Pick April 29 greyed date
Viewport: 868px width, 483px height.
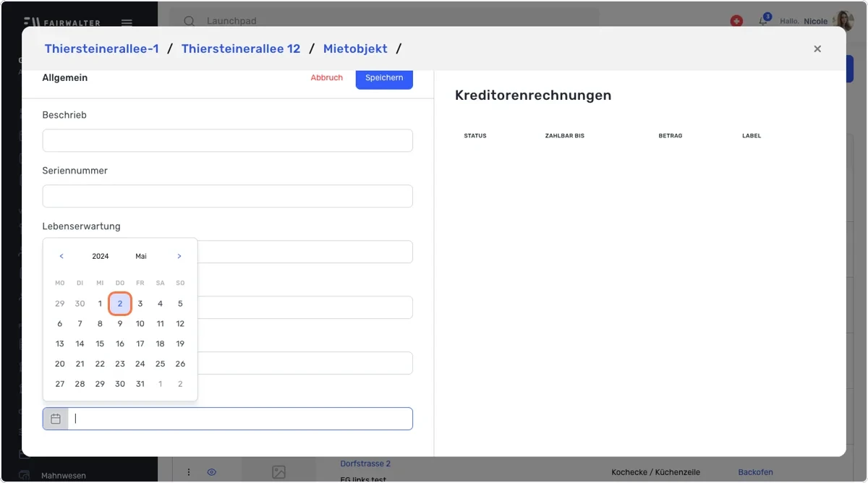pos(60,304)
